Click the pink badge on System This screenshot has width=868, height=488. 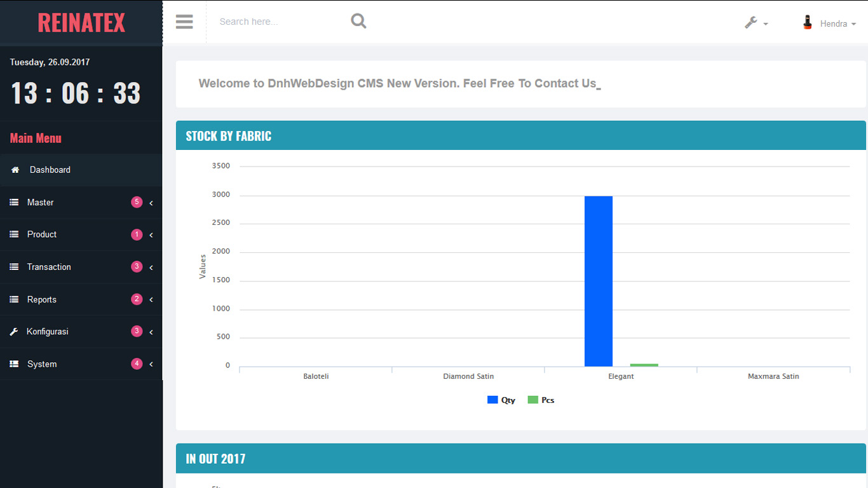pos(137,363)
